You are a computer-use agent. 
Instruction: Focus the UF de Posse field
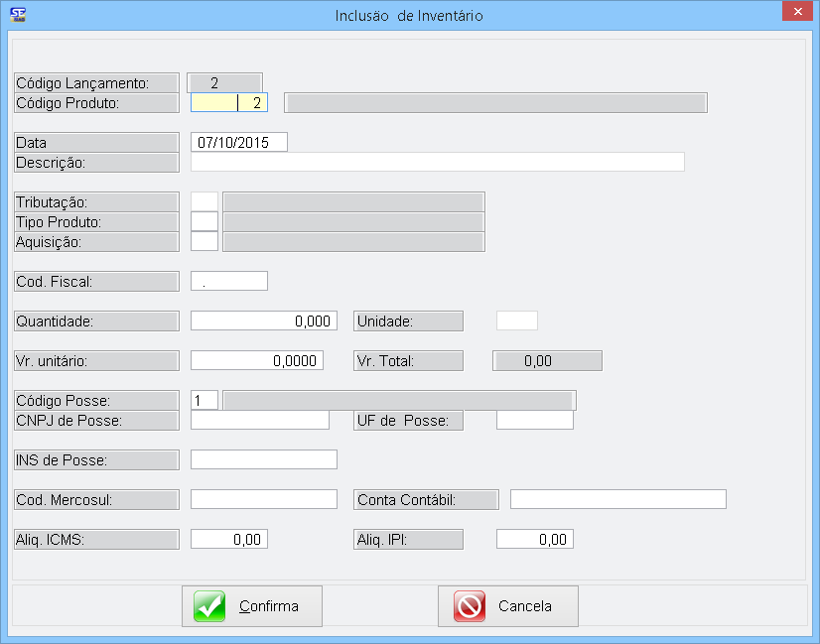(534, 420)
